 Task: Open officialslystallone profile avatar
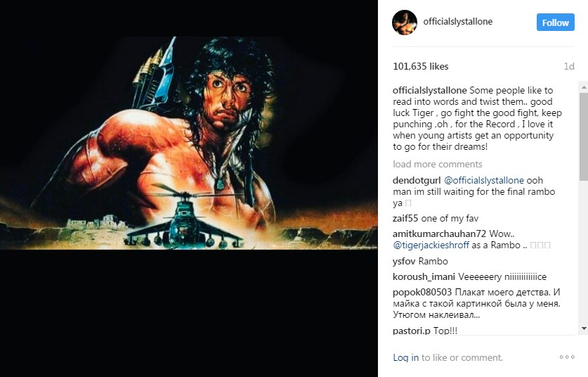point(405,23)
